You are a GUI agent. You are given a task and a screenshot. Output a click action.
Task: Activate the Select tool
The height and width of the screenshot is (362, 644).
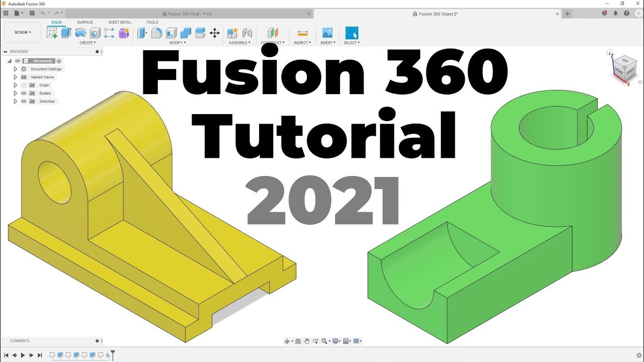pos(352,33)
